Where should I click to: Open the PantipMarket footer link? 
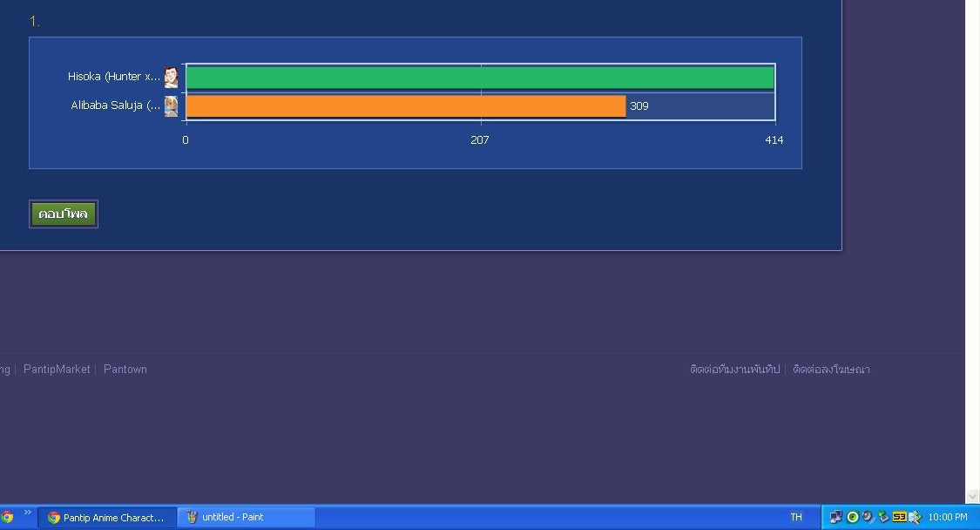pyautogui.click(x=57, y=370)
